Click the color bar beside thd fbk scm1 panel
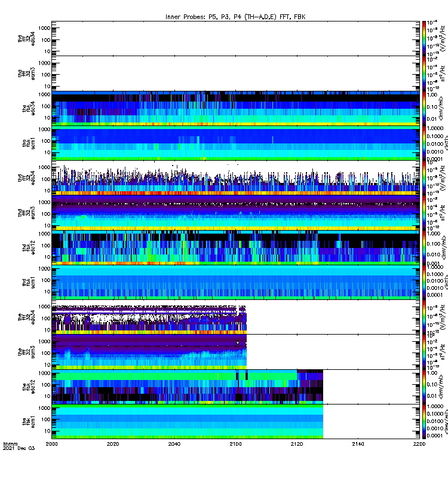 [424, 282]
